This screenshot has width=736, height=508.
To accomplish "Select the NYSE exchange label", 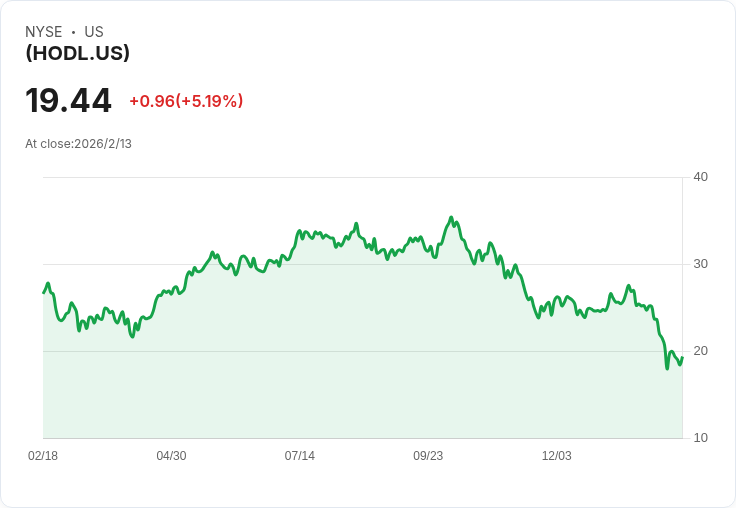I will click(44, 32).
